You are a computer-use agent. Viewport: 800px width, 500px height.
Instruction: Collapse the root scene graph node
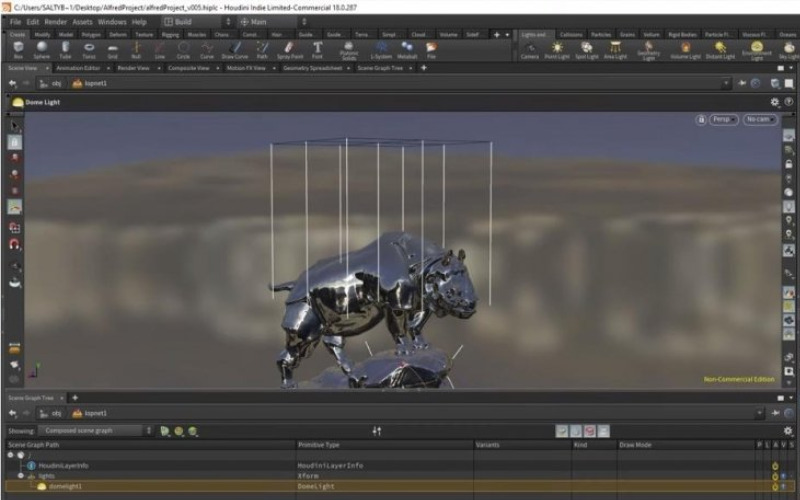pyautogui.click(x=10, y=455)
